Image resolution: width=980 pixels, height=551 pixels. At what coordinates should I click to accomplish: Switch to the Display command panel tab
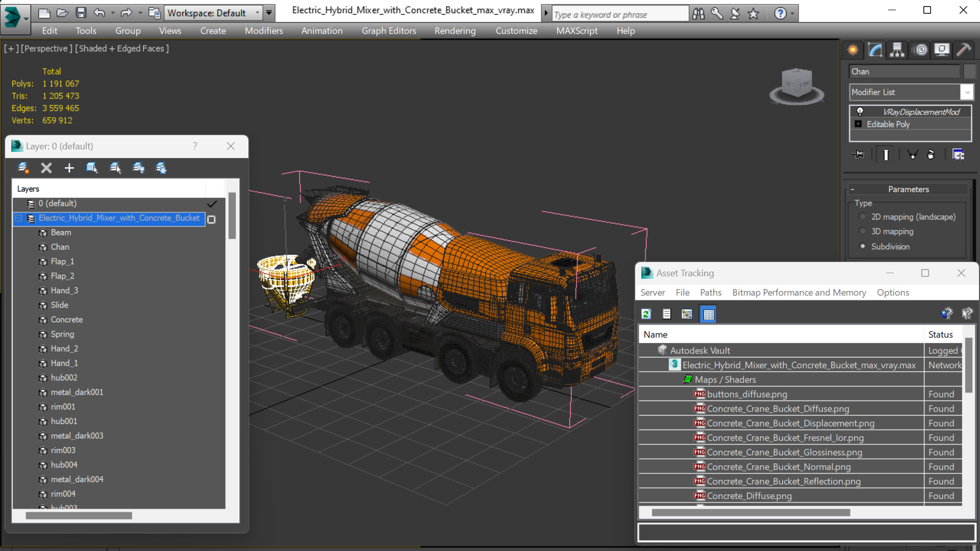(x=942, y=49)
